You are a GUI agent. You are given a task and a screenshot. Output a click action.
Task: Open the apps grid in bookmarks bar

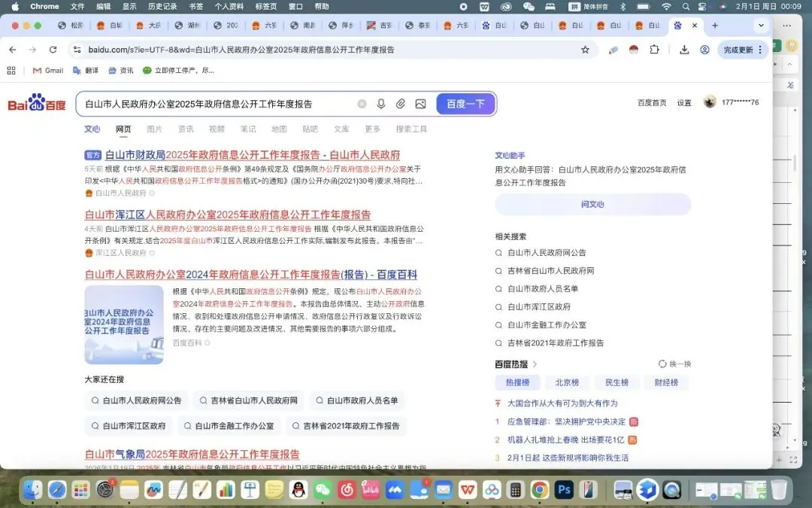[x=11, y=71]
